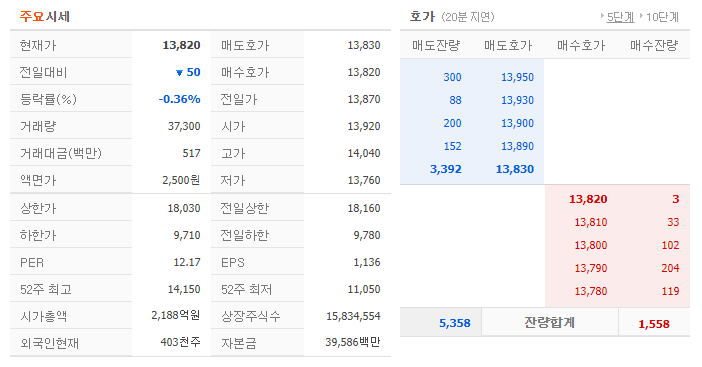This screenshot has height=367, width=702.
Task: Click the ask quantity 300
Action: coord(452,77)
